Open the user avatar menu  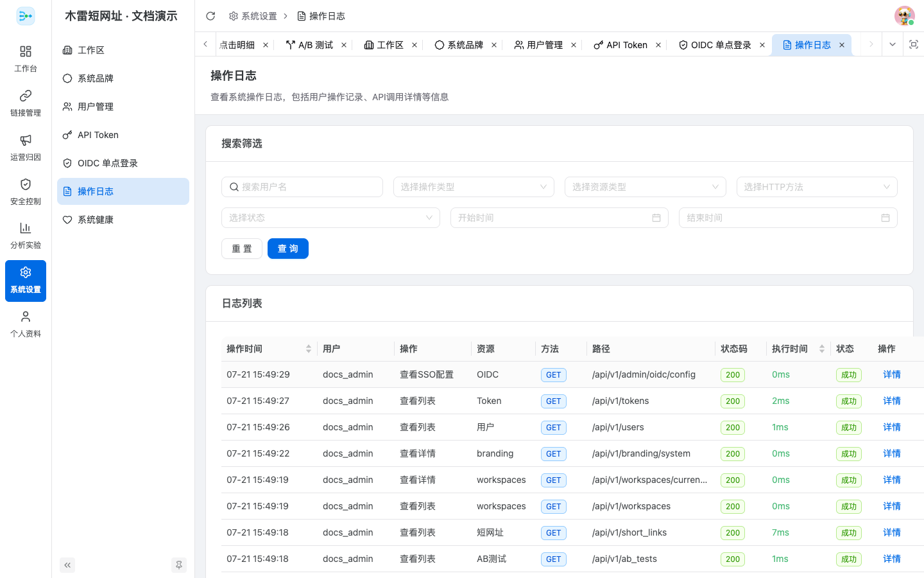click(905, 16)
